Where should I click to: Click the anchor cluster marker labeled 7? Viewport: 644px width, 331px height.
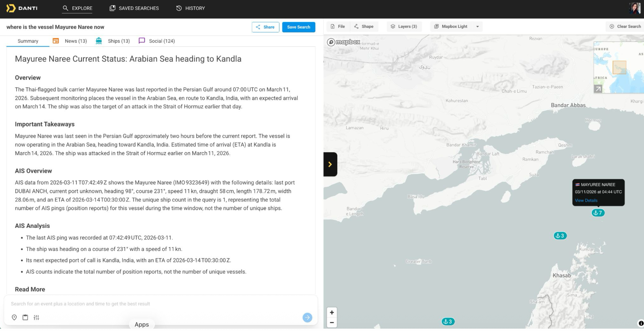pos(598,213)
